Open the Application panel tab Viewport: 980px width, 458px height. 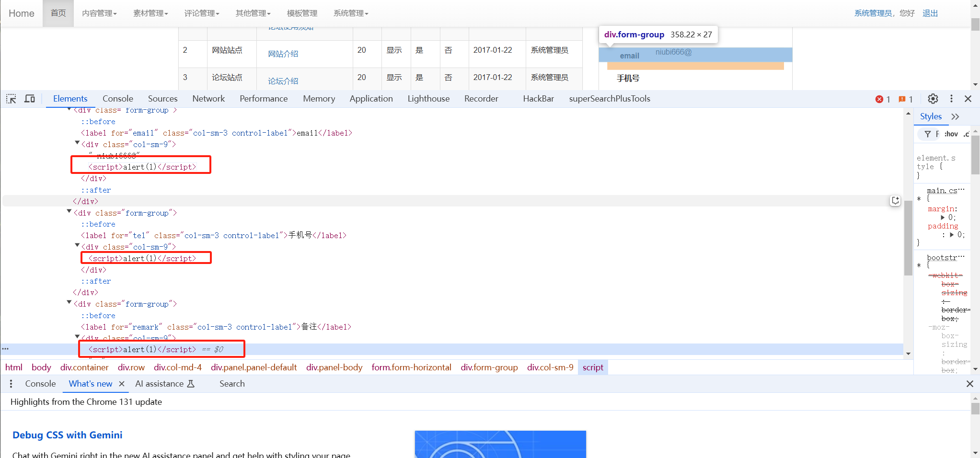[x=371, y=99]
